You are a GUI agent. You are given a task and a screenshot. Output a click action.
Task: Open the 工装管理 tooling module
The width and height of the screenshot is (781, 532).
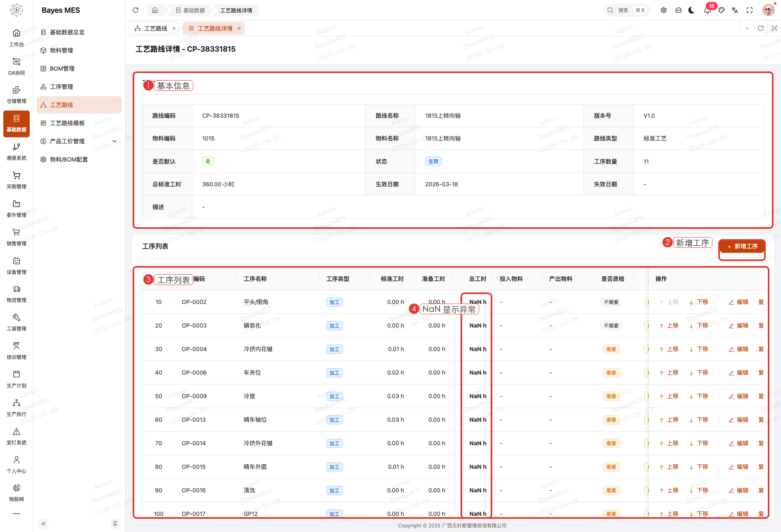17,323
